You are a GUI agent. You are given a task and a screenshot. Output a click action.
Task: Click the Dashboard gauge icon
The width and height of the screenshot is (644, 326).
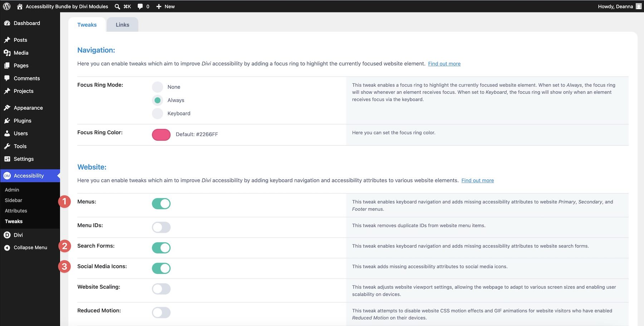point(7,23)
